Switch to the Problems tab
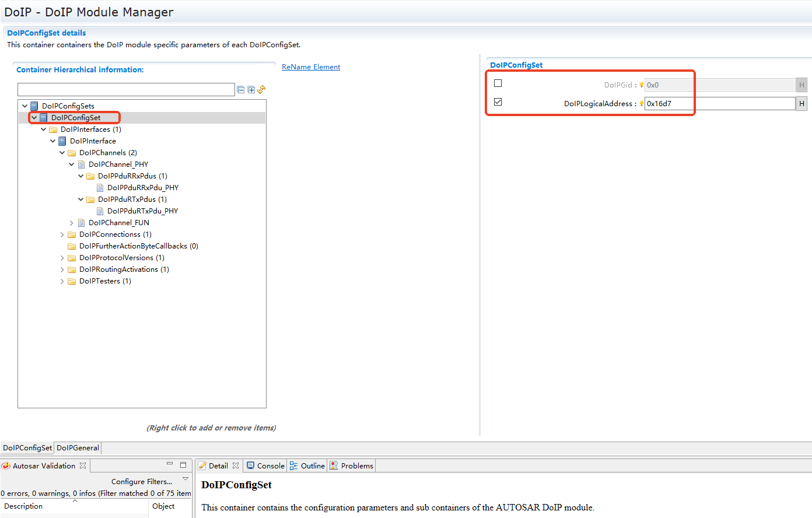The height and width of the screenshot is (518, 812). pos(352,466)
